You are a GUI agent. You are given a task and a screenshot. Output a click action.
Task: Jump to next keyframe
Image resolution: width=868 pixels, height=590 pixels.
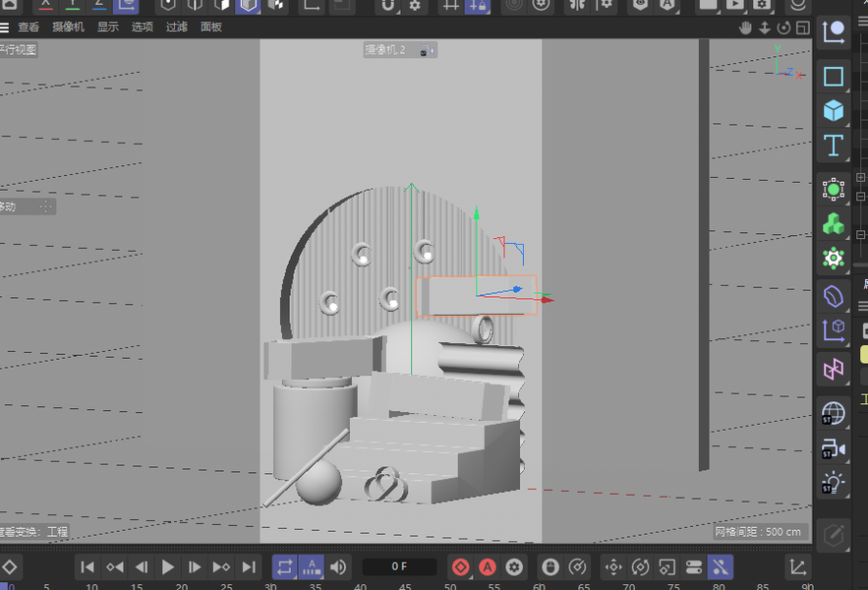[221, 567]
